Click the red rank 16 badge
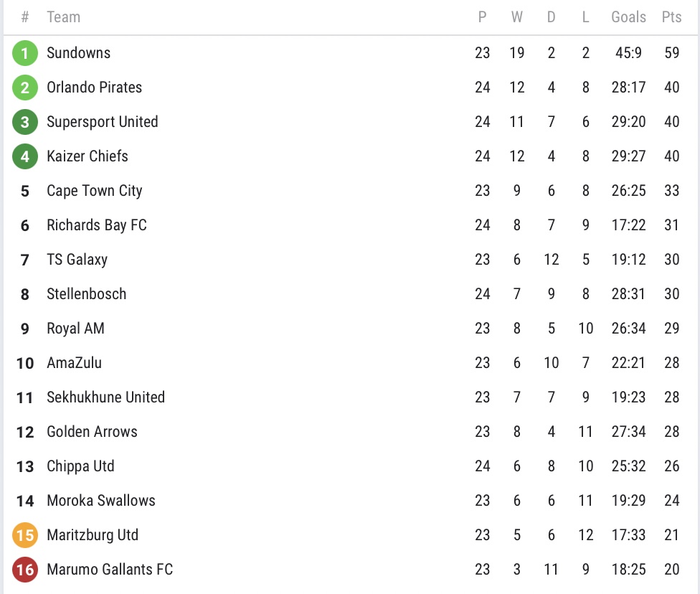 pos(25,570)
